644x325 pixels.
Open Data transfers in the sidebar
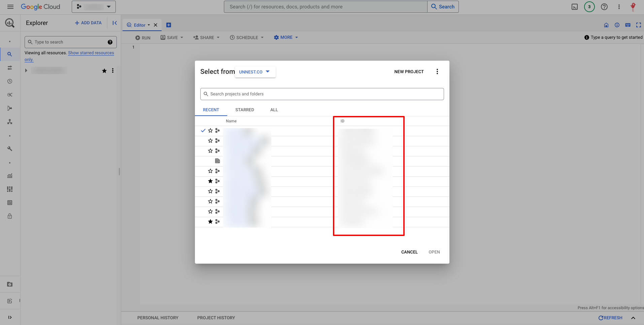10,68
